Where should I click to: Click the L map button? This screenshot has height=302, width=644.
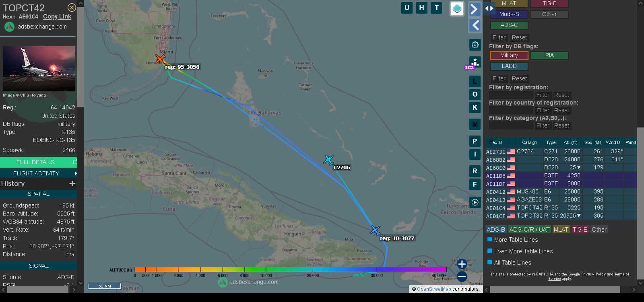[475, 82]
